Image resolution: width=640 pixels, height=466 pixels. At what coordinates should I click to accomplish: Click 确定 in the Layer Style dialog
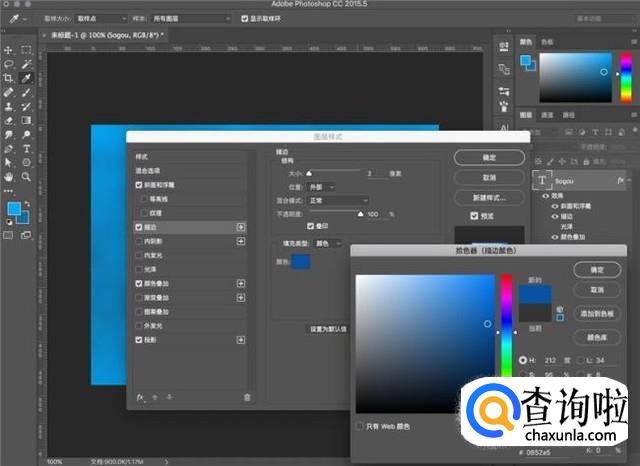(489, 158)
